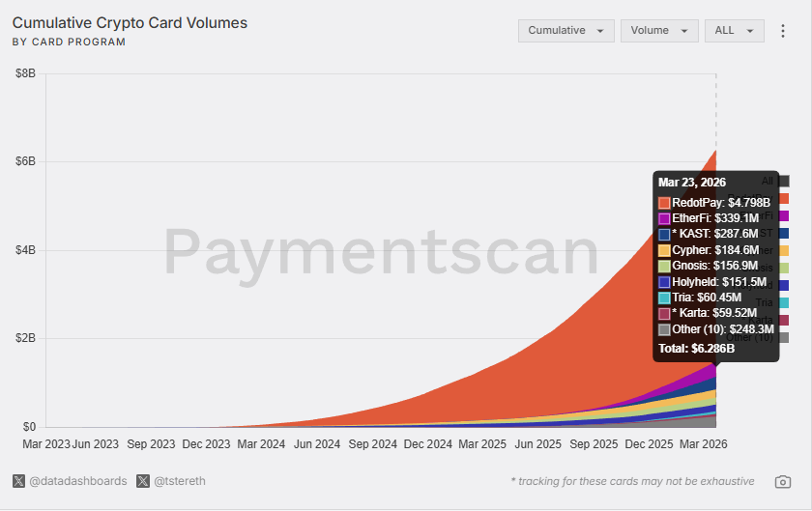Click the "Mar 2025" x-axis label
Screen dimensions: 812x511
482,444
